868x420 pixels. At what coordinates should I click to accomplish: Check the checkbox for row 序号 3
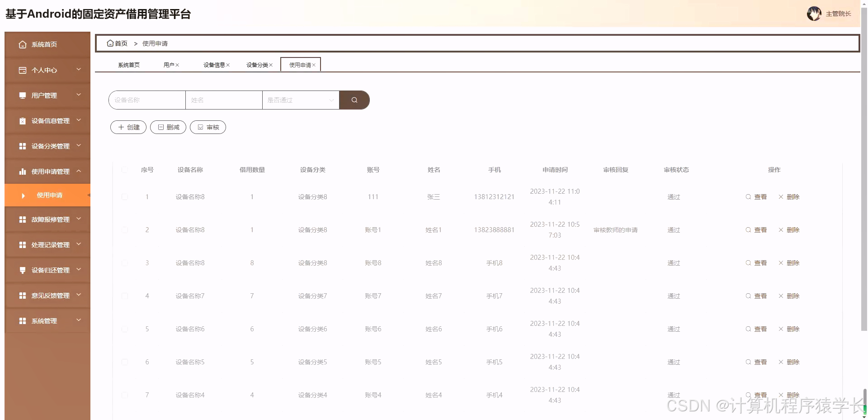click(125, 263)
